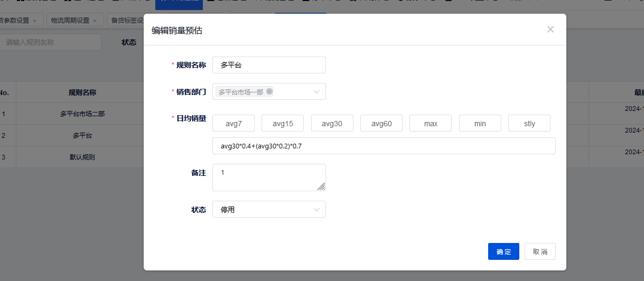This screenshot has width=644, height=281.
Task: Click the max formula button
Action: click(x=431, y=124)
